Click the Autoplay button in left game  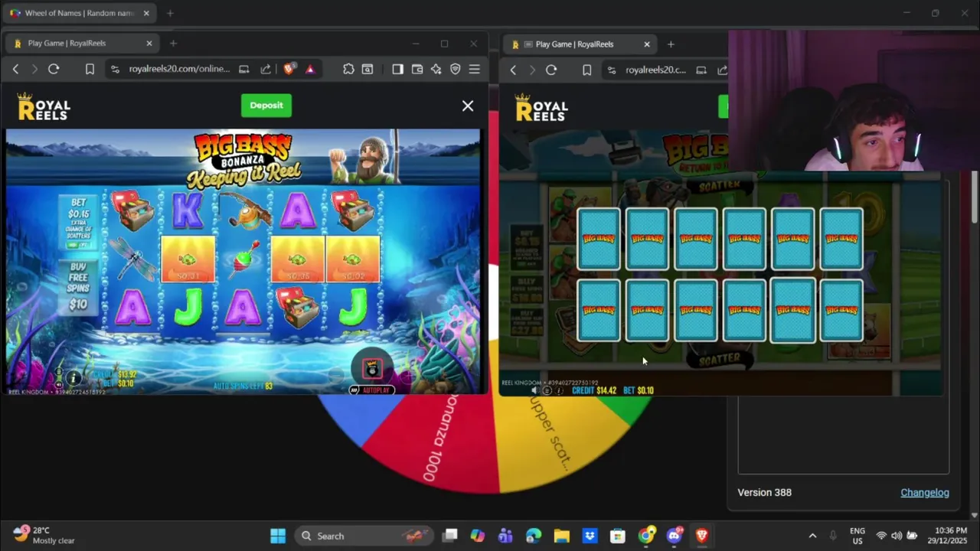click(x=371, y=390)
